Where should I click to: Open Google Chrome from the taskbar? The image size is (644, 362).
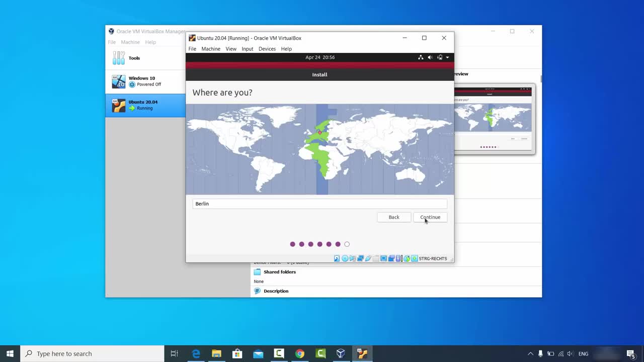point(299,353)
